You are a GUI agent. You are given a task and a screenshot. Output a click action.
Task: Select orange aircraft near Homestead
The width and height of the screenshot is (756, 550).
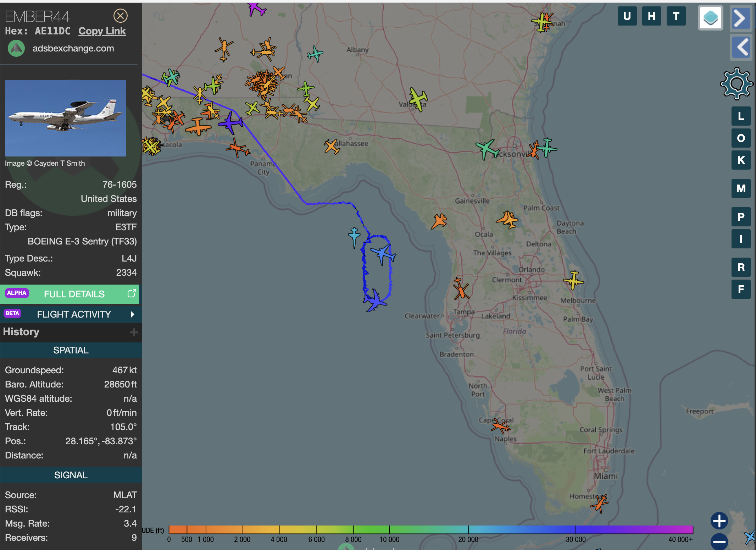[600, 504]
